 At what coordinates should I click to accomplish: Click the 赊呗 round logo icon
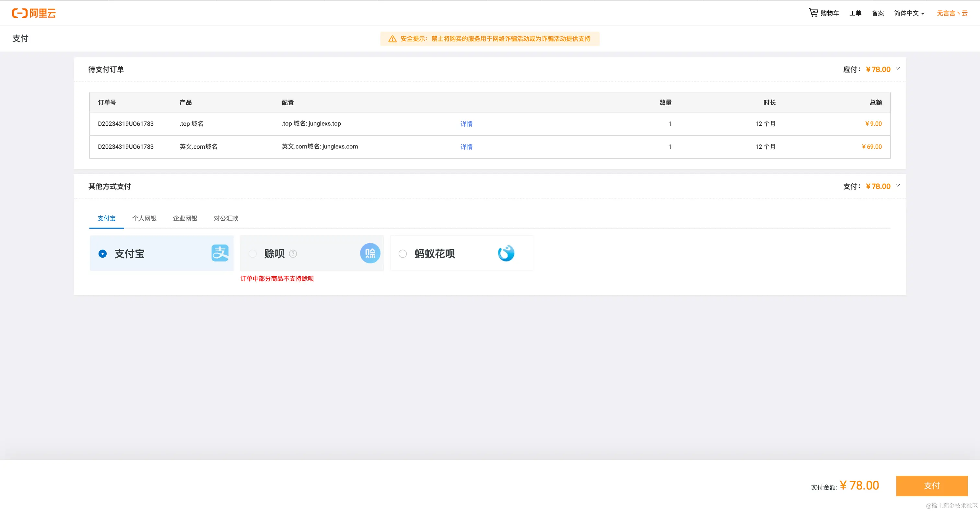pyautogui.click(x=370, y=253)
